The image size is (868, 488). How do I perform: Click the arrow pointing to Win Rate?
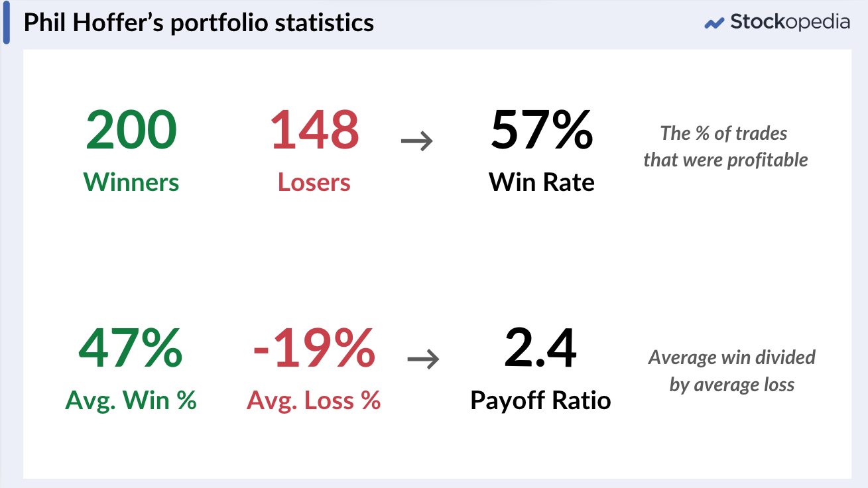(417, 141)
